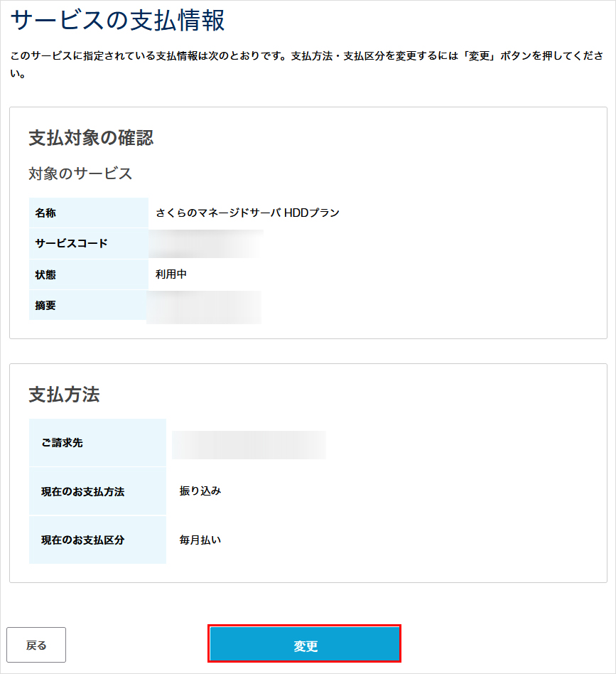This screenshot has width=616, height=674.
Task: Select the 摘要 row label
Action: coord(49,305)
